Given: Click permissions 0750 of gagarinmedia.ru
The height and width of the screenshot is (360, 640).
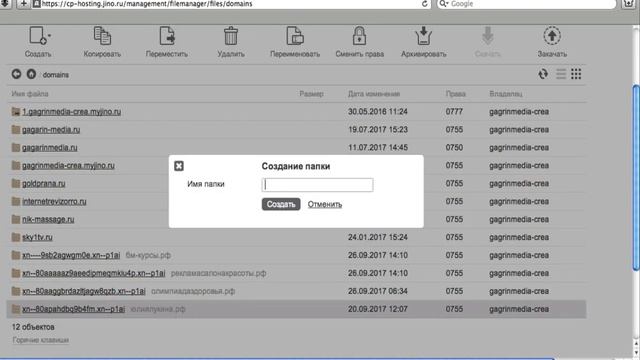Looking at the screenshot, I should click(454, 147).
